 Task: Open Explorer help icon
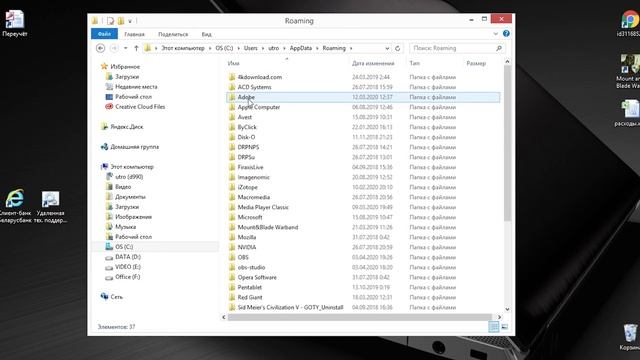click(506, 33)
